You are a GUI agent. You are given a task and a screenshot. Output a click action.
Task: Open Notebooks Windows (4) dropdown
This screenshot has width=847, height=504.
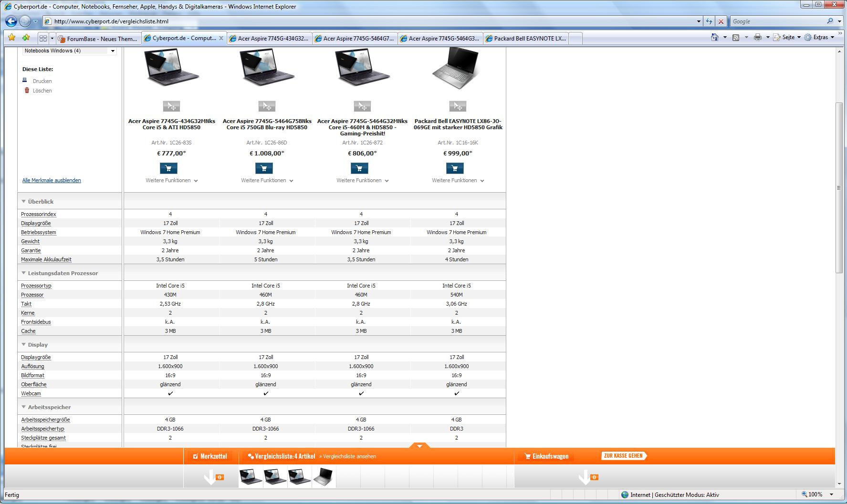coord(69,51)
